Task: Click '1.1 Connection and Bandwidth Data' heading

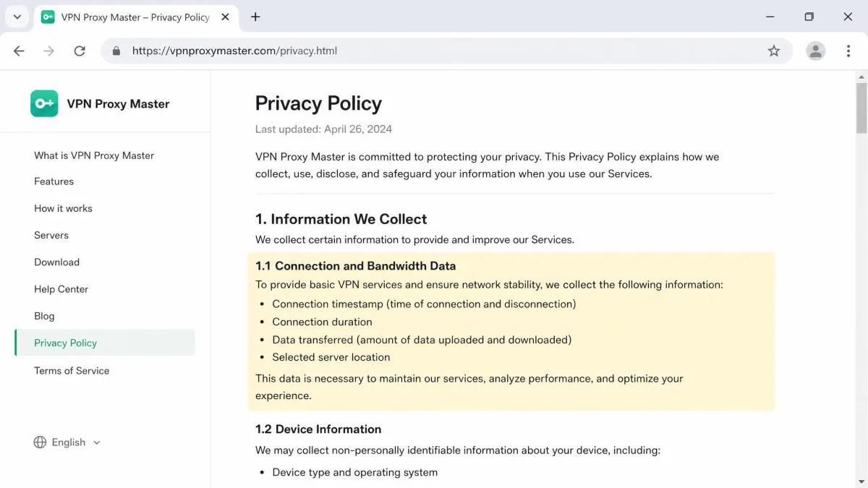Action: (355, 265)
